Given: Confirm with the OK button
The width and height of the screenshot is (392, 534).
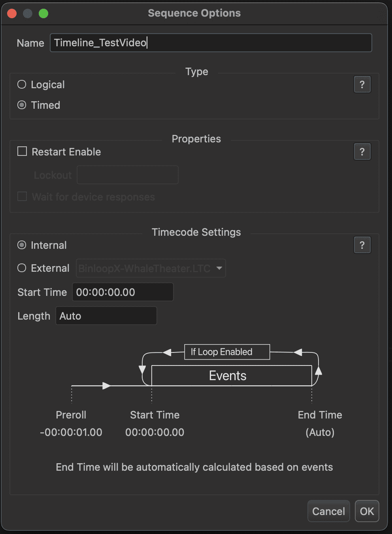Looking at the screenshot, I should 367,511.
